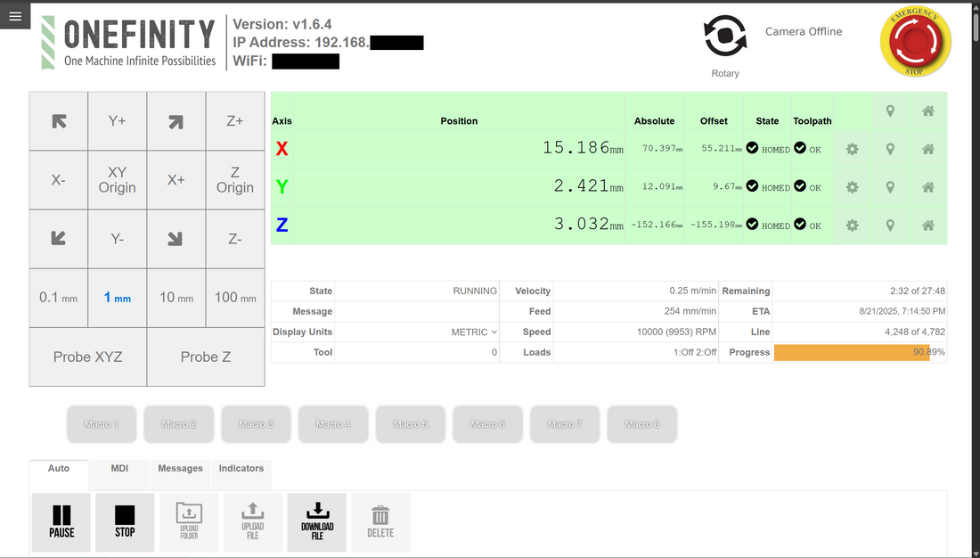Click the orange job progress bar

tap(858, 352)
